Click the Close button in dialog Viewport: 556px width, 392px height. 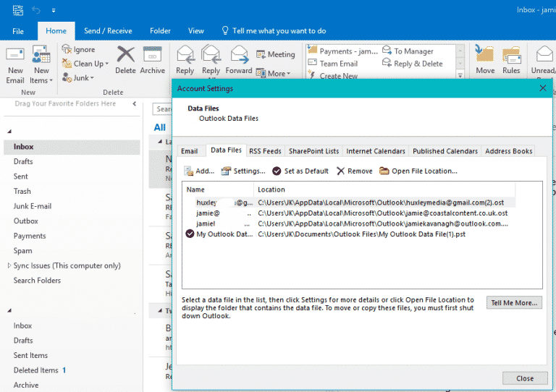point(525,378)
